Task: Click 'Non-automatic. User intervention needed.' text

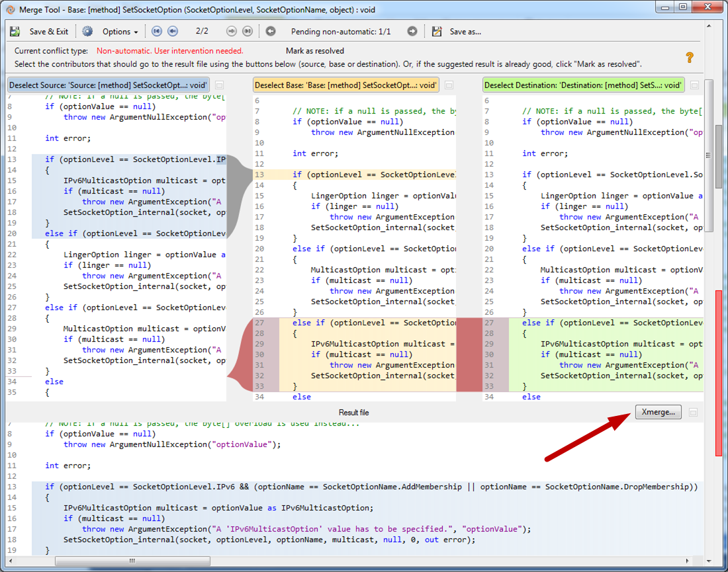Action: (x=170, y=51)
